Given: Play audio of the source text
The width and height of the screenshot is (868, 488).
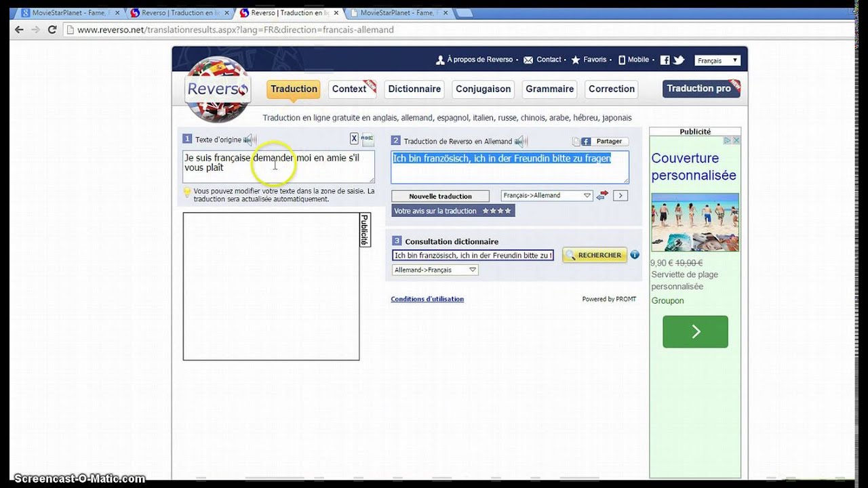Looking at the screenshot, I should (x=250, y=140).
